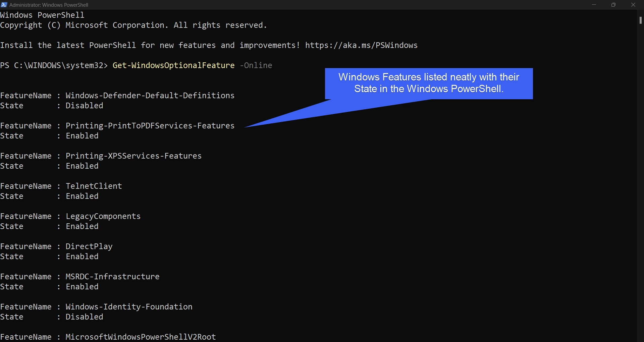Click the Get-WindowsOptionalFeature command text
Viewport: 644px width, 342px height.
coord(173,65)
